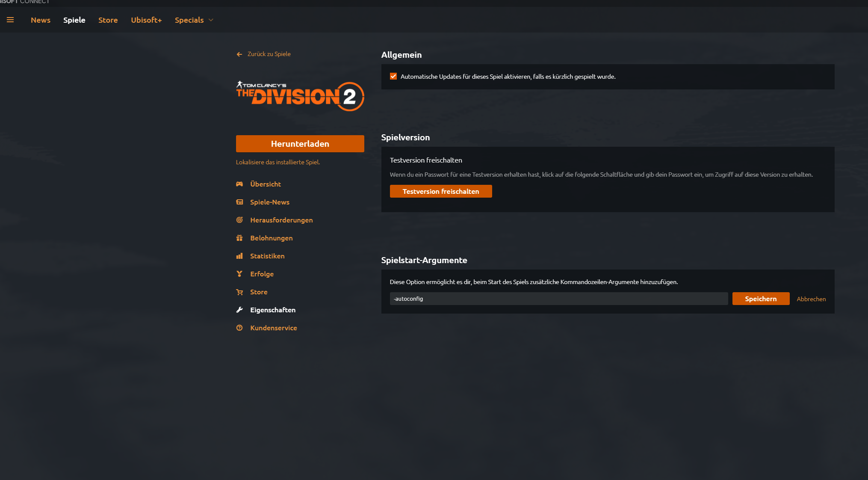Viewport: 868px width, 480px height.
Task: Save launch arguments with Speichern
Action: [x=761, y=299]
